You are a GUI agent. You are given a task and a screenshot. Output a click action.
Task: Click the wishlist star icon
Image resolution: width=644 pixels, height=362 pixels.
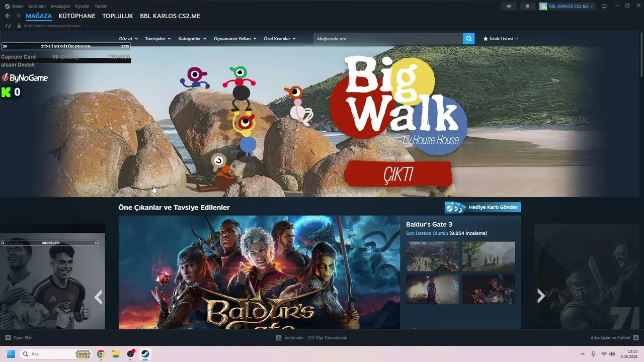click(x=486, y=39)
